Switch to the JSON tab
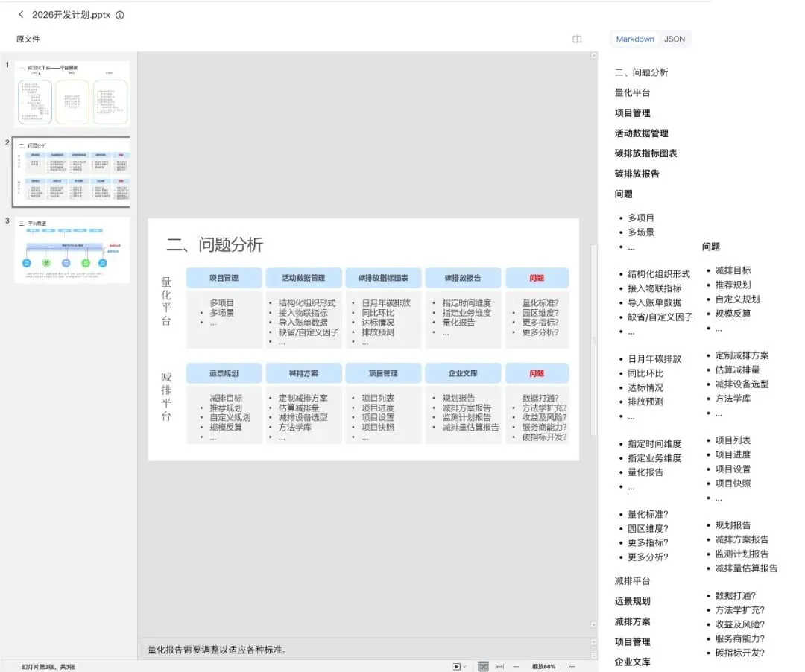The height and width of the screenshot is (672, 805). [x=674, y=39]
